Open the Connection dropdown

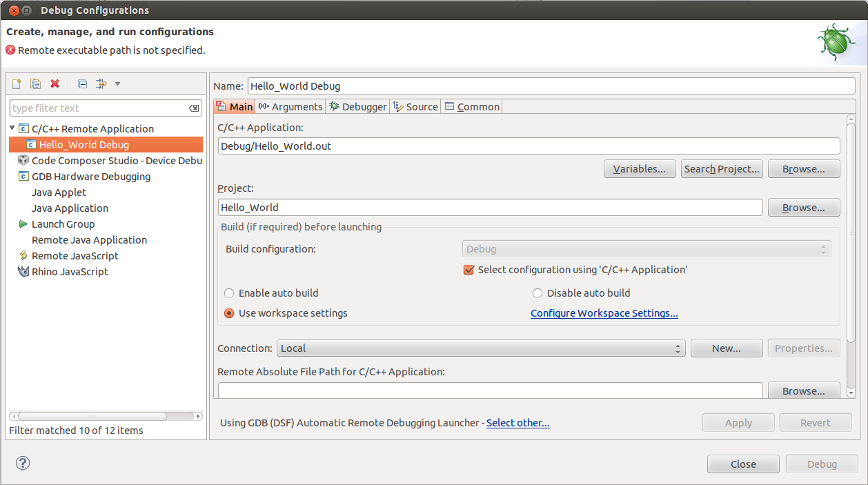[677, 348]
